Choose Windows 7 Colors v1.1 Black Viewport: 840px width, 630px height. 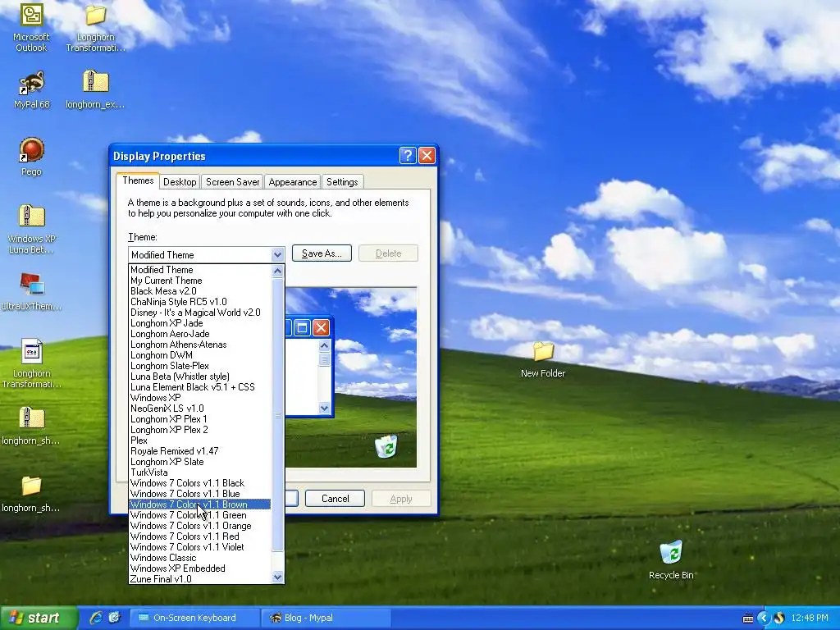[200, 483]
